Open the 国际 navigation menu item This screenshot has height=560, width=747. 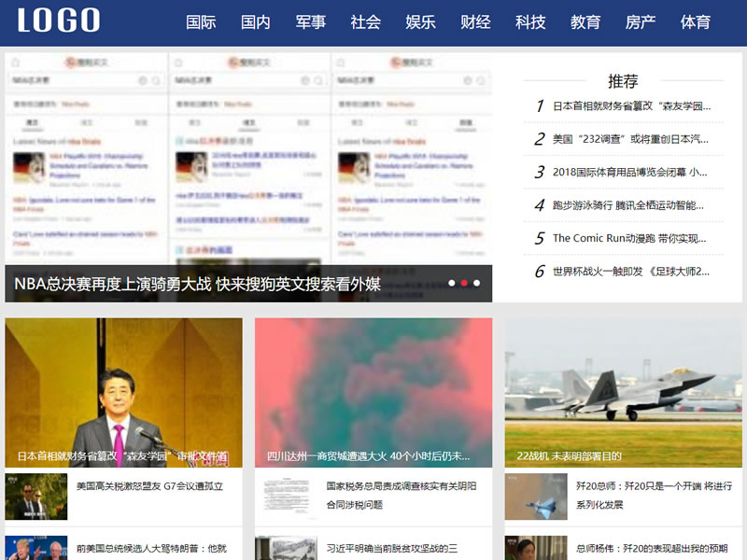point(201,22)
